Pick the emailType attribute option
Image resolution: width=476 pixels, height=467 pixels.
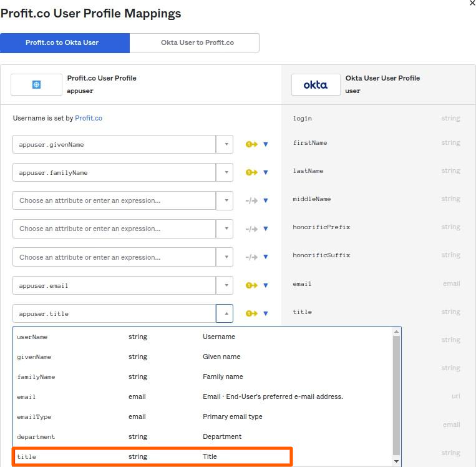(x=152, y=416)
